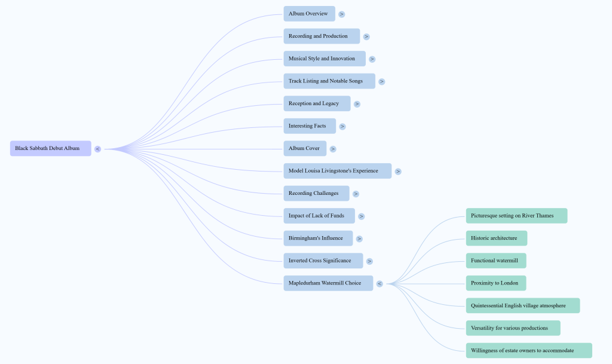Image resolution: width=612 pixels, height=364 pixels.
Task: Click the Historic architecture leaf node
Action: pyautogui.click(x=497, y=238)
